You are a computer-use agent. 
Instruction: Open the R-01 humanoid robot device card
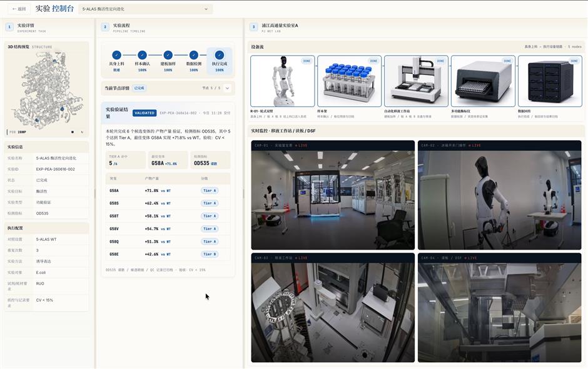282,81
